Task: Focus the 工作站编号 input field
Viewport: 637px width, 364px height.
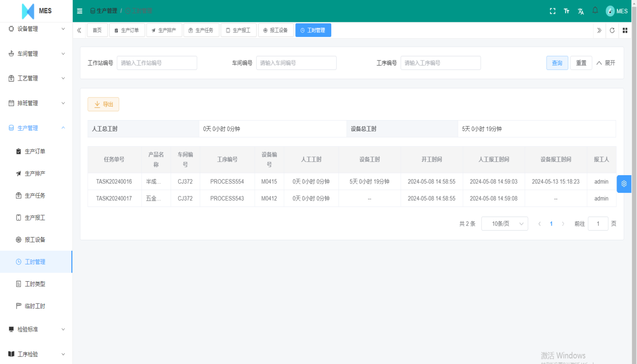Action: click(x=157, y=63)
